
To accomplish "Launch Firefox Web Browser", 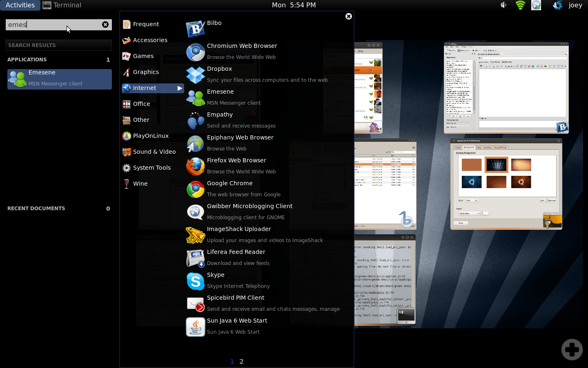I will tap(236, 160).
